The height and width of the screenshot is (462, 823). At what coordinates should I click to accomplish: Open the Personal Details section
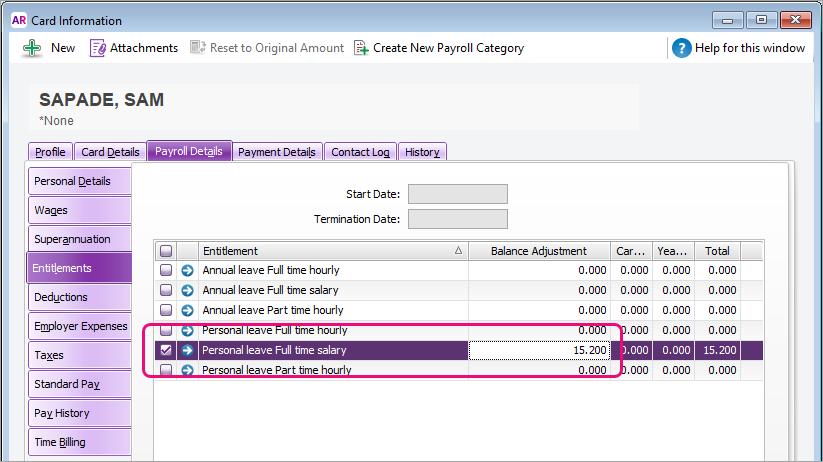(x=80, y=181)
